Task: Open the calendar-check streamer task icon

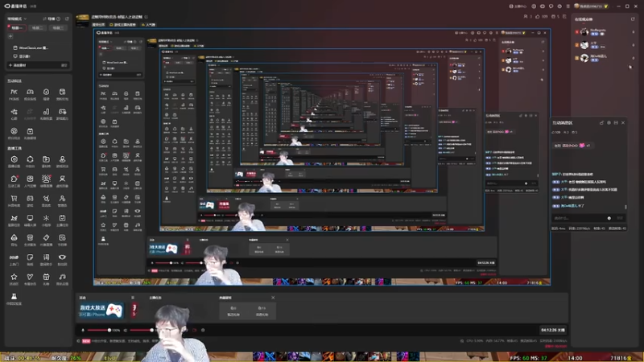Action: (62, 218)
